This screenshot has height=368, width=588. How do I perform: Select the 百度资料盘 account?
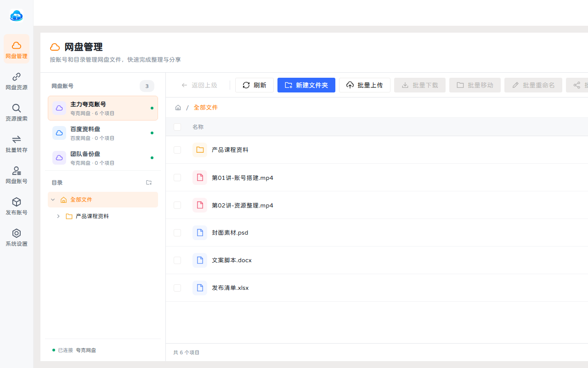(103, 133)
